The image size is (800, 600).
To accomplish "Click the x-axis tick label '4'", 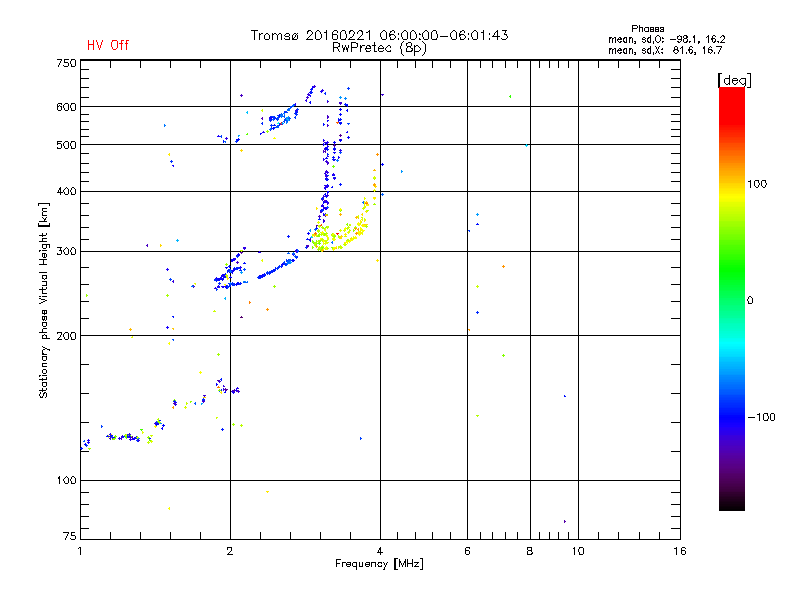I will [380, 551].
